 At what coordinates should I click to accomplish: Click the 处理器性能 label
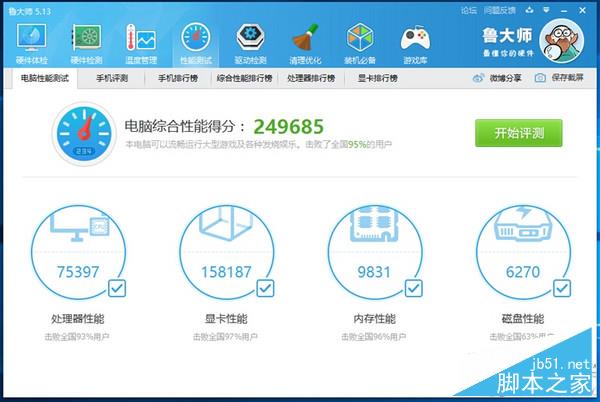[78, 319]
